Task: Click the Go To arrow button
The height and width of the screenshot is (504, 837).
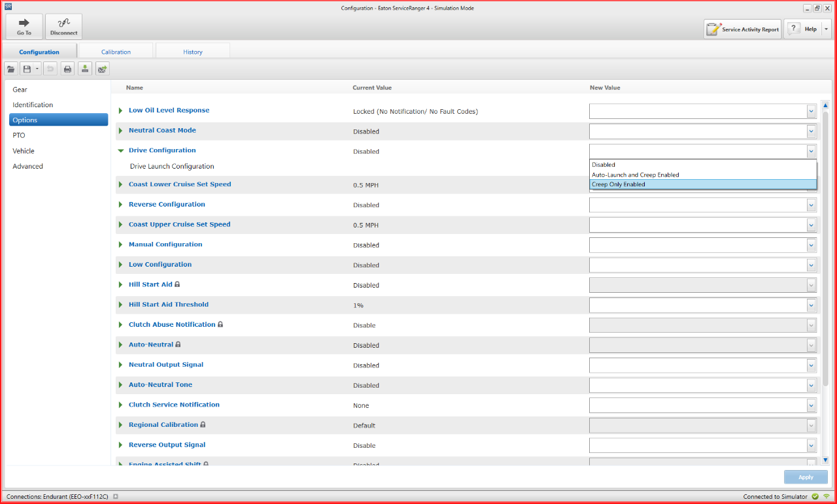Action: tap(24, 27)
